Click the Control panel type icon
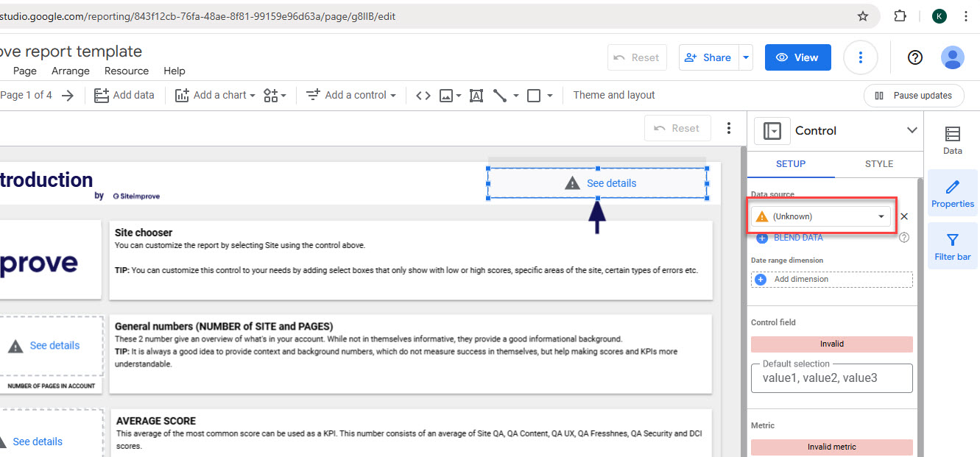This screenshot has height=457, width=980. click(x=772, y=131)
